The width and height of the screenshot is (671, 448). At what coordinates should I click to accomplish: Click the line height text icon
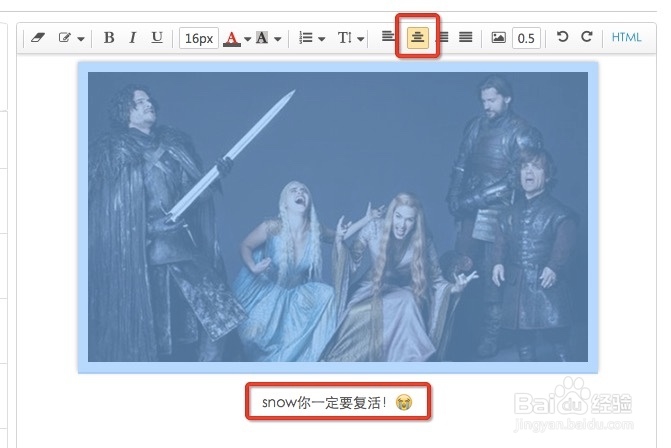345,38
